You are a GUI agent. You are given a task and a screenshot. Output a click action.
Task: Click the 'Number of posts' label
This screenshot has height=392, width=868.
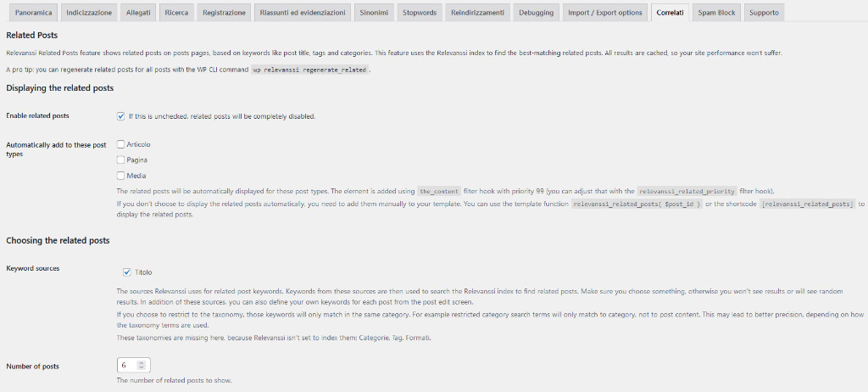pos(33,367)
